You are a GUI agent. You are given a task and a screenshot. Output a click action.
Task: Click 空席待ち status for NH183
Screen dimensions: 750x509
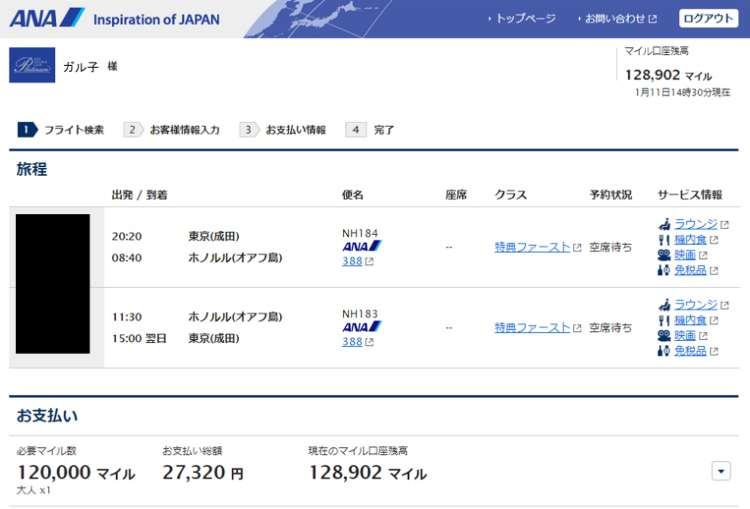coord(610,328)
